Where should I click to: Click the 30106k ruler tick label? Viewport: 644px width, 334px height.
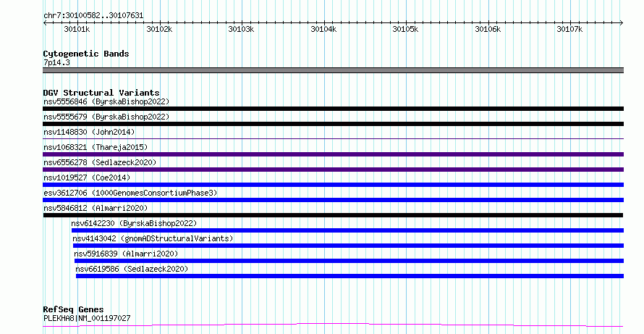click(x=488, y=29)
